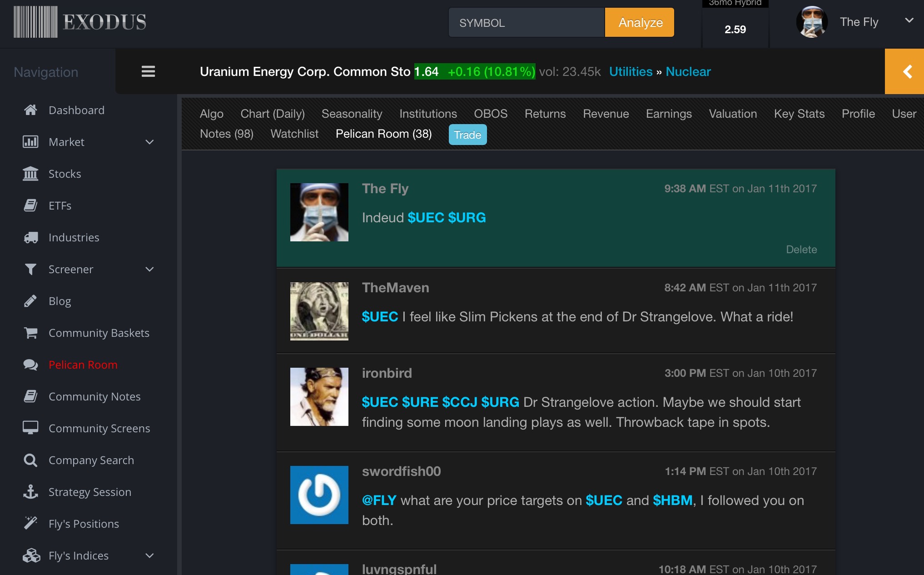Select the Pelican Room (38) tab

coord(384,134)
